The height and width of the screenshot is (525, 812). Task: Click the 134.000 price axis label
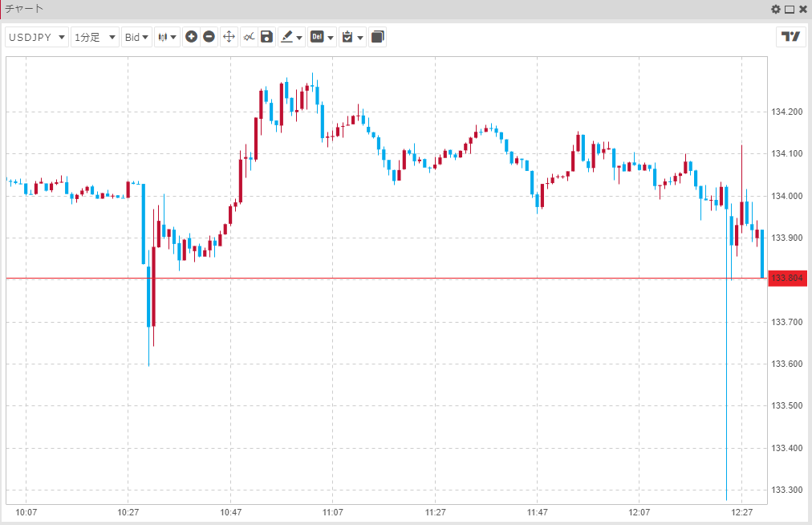pyautogui.click(x=786, y=196)
